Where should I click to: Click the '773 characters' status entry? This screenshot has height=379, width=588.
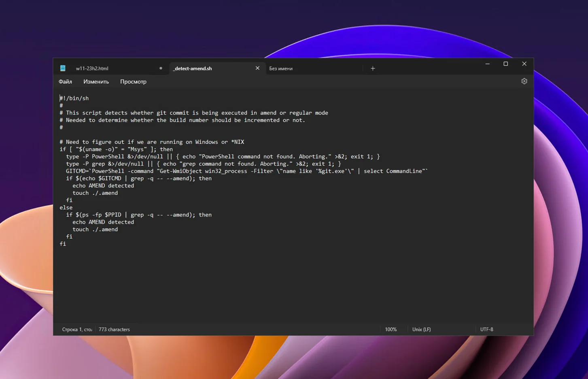[114, 330]
